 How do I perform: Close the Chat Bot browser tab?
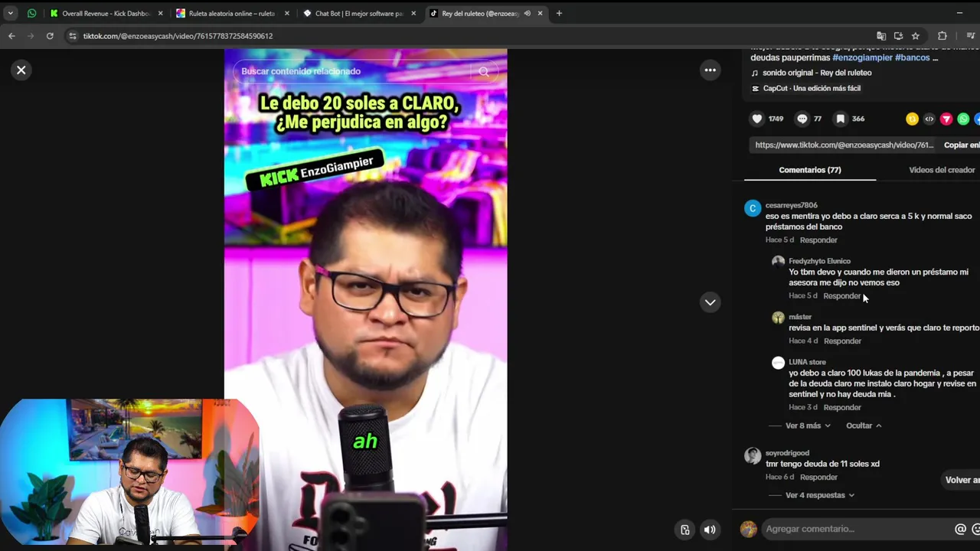coord(413,13)
